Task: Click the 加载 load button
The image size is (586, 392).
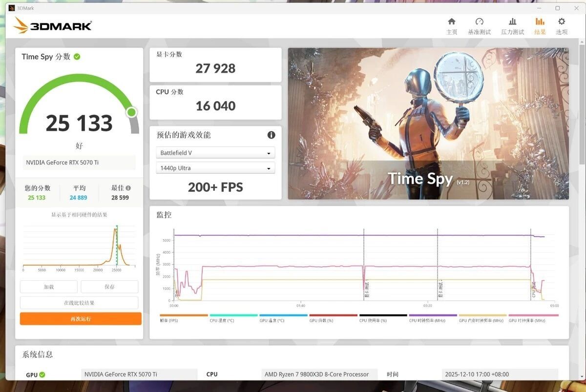Action: click(x=49, y=287)
